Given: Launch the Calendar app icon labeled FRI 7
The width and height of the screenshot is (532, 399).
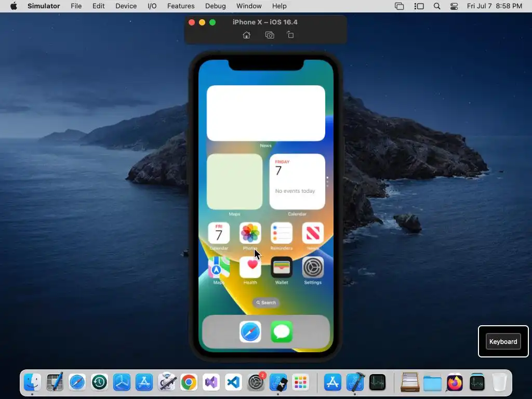Looking at the screenshot, I should coord(219,233).
